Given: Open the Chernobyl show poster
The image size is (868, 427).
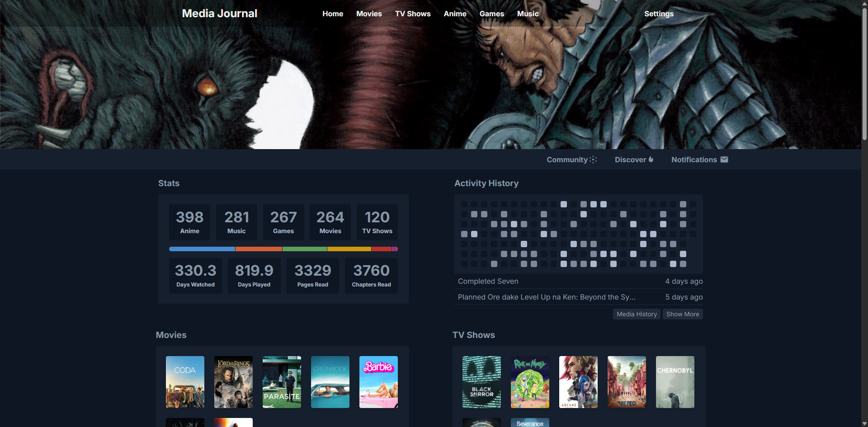Looking at the screenshot, I should click(675, 382).
